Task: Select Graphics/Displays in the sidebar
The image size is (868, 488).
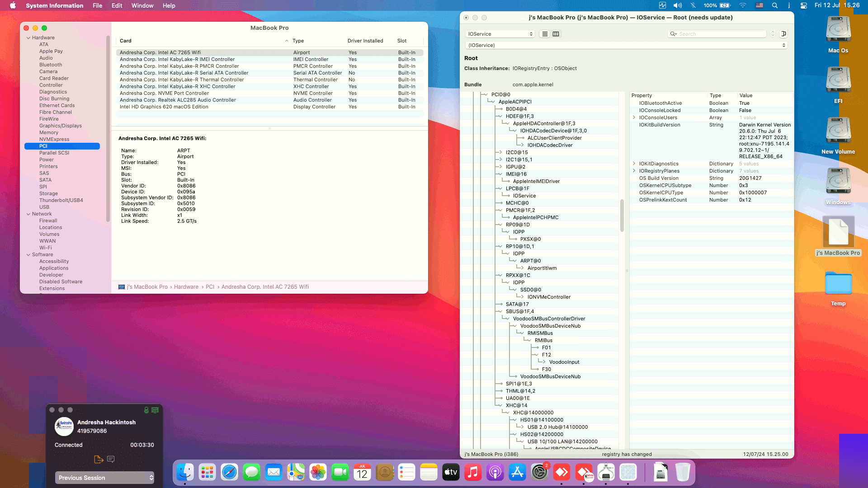Action: [x=61, y=126]
